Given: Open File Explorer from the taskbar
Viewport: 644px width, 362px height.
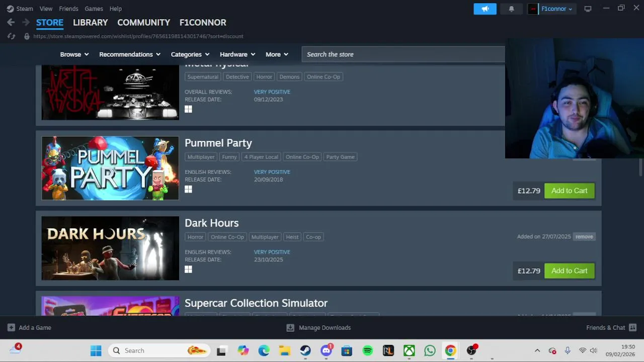Looking at the screenshot, I should pyautogui.click(x=285, y=350).
